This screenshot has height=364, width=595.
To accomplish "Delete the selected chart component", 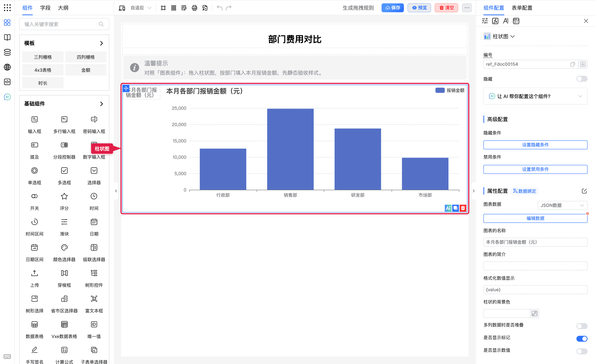I will point(463,208).
